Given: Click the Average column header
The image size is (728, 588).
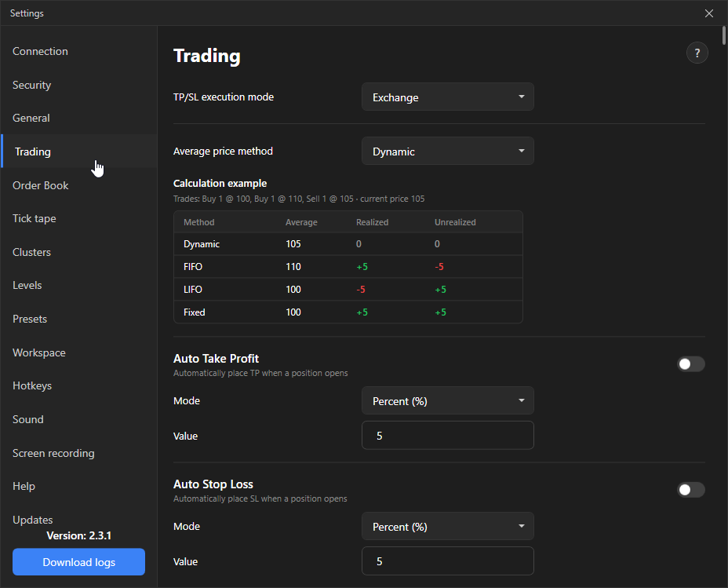Looking at the screenshot, I should click(x=301, y=222).
